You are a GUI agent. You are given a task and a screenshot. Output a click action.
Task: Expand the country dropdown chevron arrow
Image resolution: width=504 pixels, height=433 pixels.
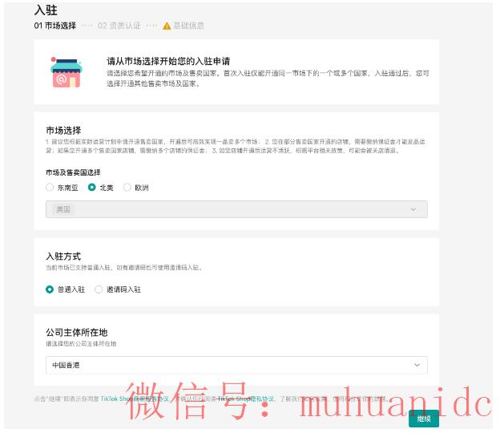[x=413, y=209]
